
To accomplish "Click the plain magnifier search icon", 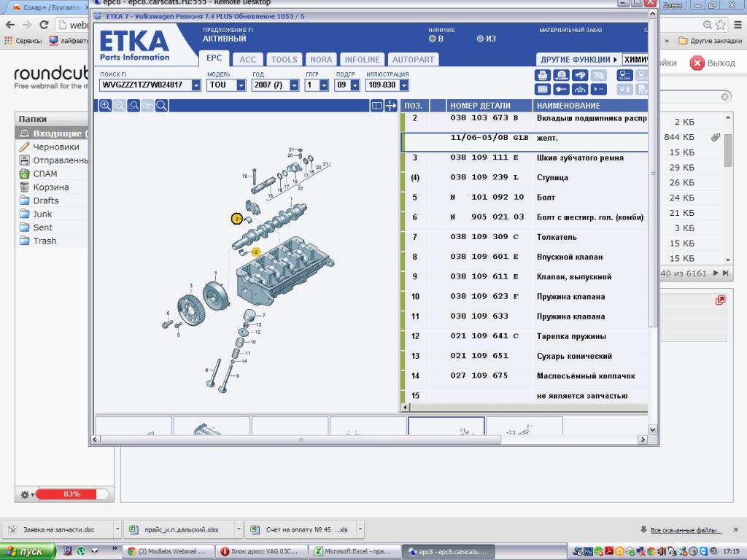I will pos(162,106).
